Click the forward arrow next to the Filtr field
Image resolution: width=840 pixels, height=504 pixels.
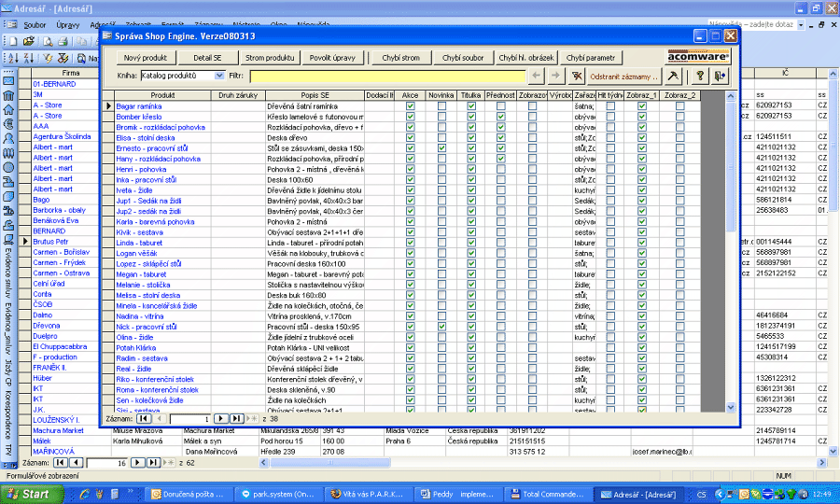click(555, 76)
